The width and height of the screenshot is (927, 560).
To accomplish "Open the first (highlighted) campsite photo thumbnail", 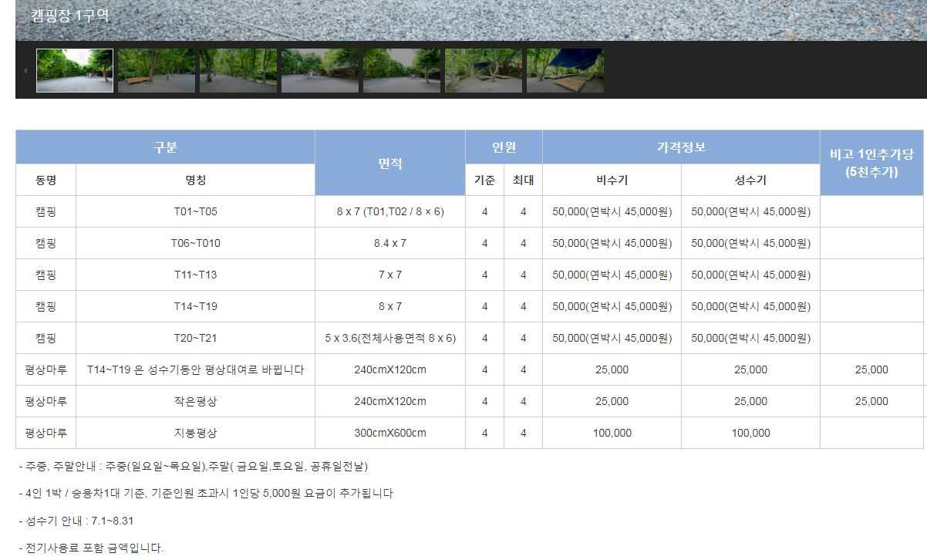I will point(75,71).
